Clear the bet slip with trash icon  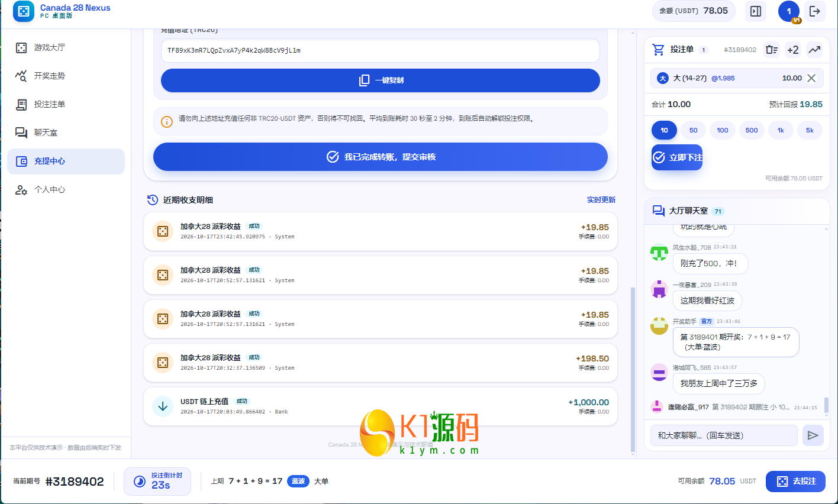pos(772,50)
